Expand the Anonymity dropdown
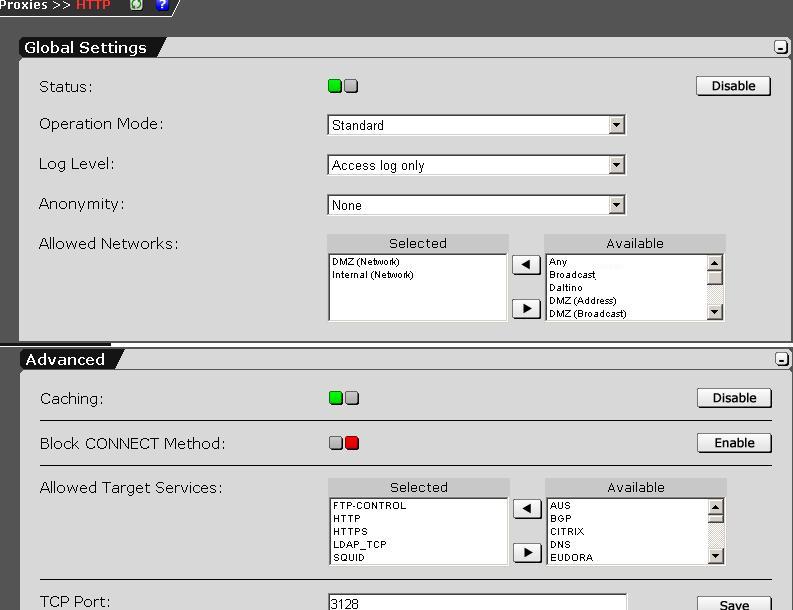 click(616, 205)
